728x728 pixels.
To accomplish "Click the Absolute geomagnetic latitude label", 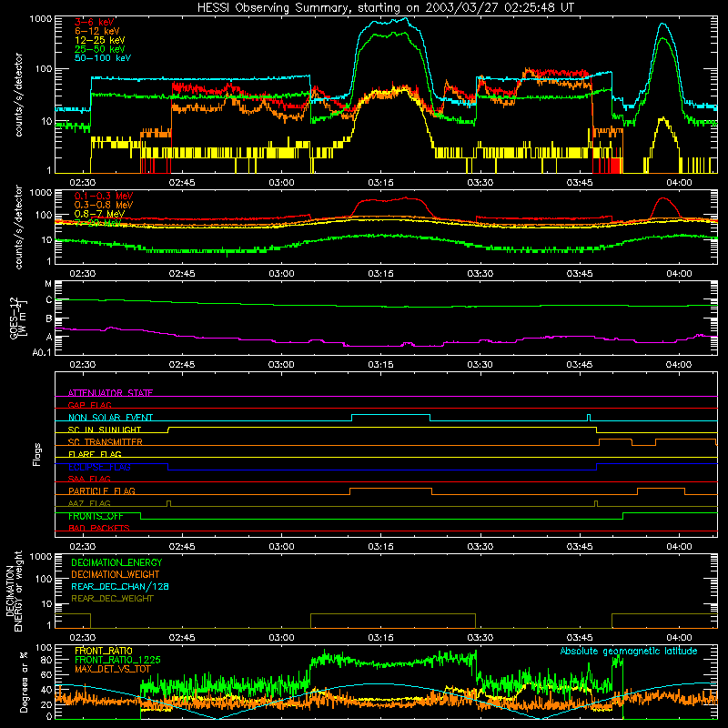I will (629, 651).
